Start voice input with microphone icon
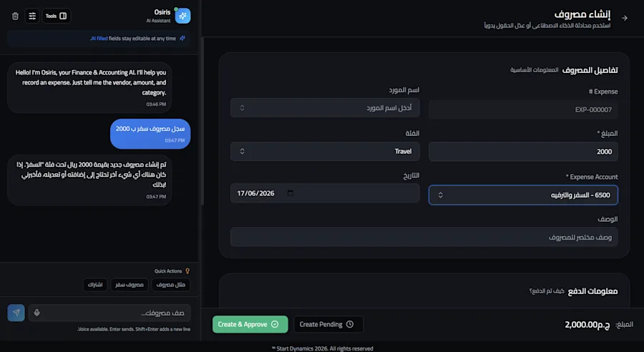This screenshot has height=352, width=644. coord(37,313)
